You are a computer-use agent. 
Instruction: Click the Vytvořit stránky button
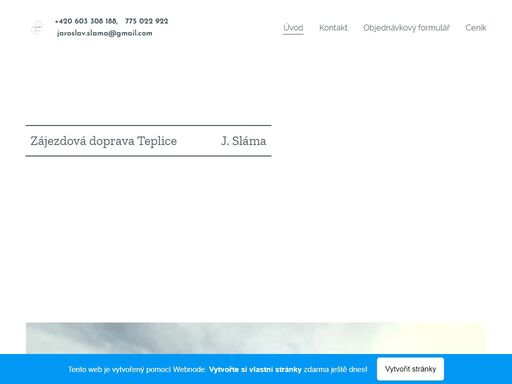pyautogui.click(x=410, y=369)
